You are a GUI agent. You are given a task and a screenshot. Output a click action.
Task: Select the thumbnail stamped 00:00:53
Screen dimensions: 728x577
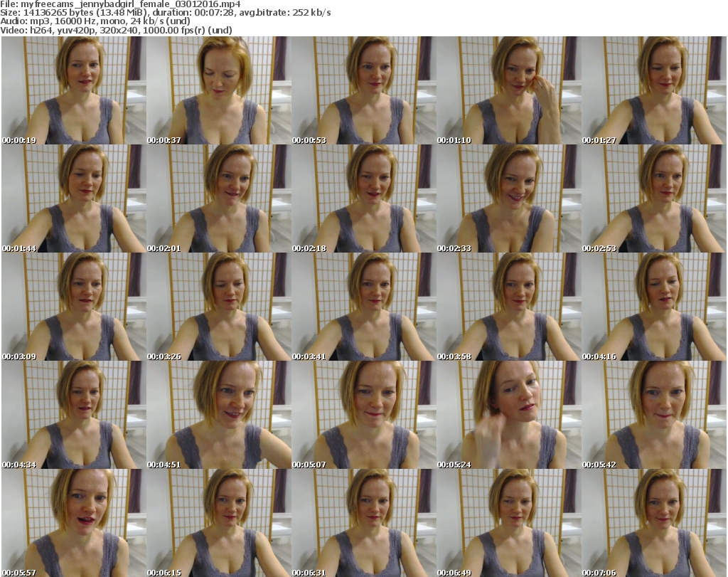363,90
